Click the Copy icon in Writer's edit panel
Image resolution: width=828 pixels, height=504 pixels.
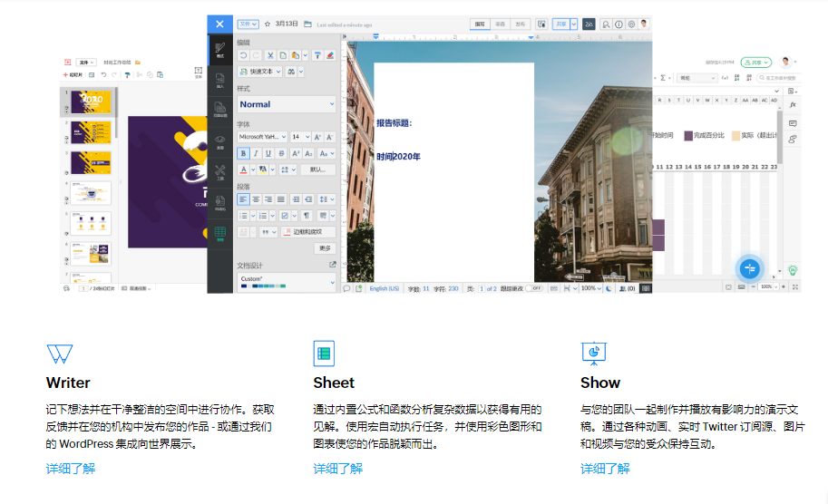[x=283, y=55]
